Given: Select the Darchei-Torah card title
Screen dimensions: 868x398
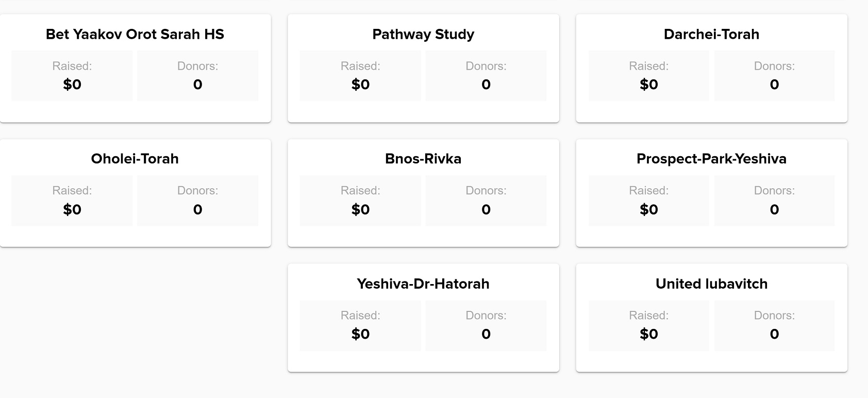Looking at the screenshot, I should [x=711, y=35].
